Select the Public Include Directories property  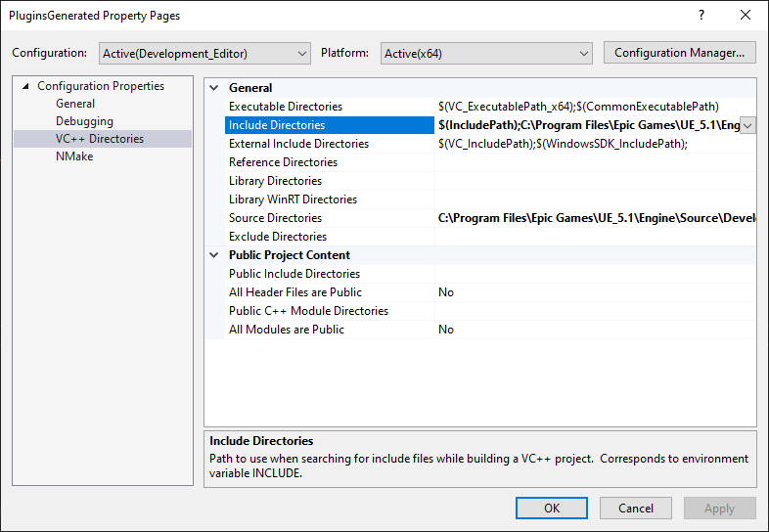click(294, 274)
